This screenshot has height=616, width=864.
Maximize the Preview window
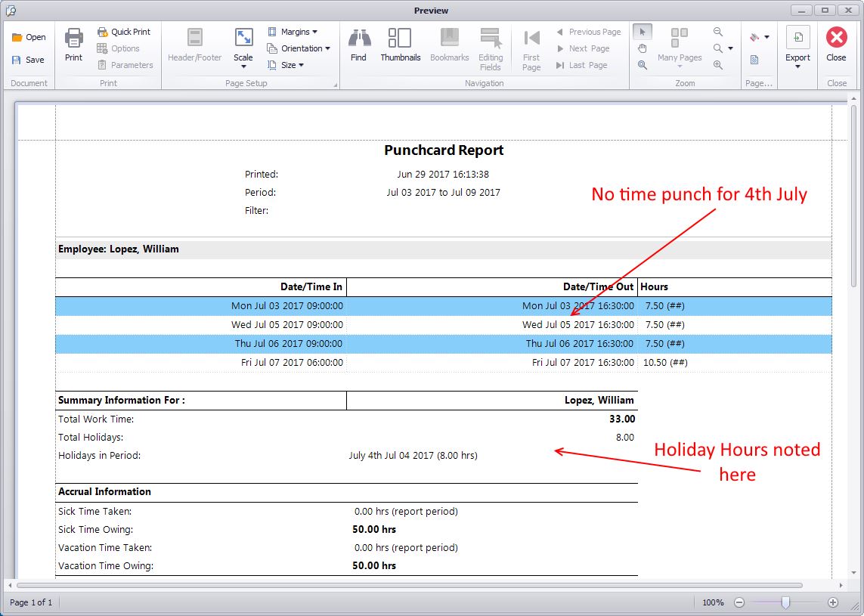[x=825, y=10]
